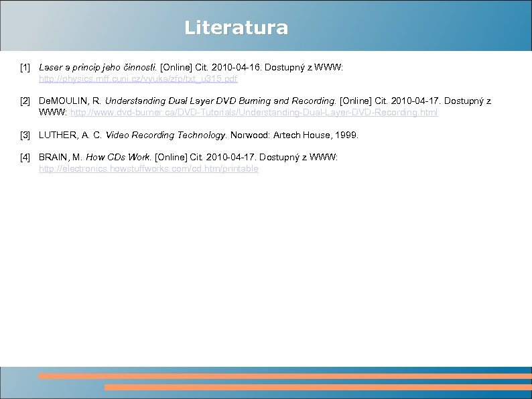Click the title 'How CDs Work'
The width and height of the screenshot is (532, 399).
coord(118,157)
